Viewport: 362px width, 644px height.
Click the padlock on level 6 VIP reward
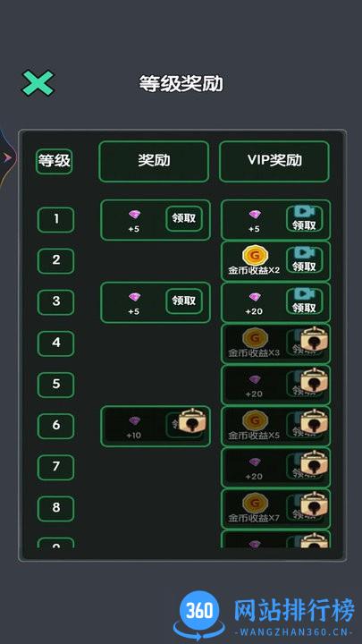(314, 421)
